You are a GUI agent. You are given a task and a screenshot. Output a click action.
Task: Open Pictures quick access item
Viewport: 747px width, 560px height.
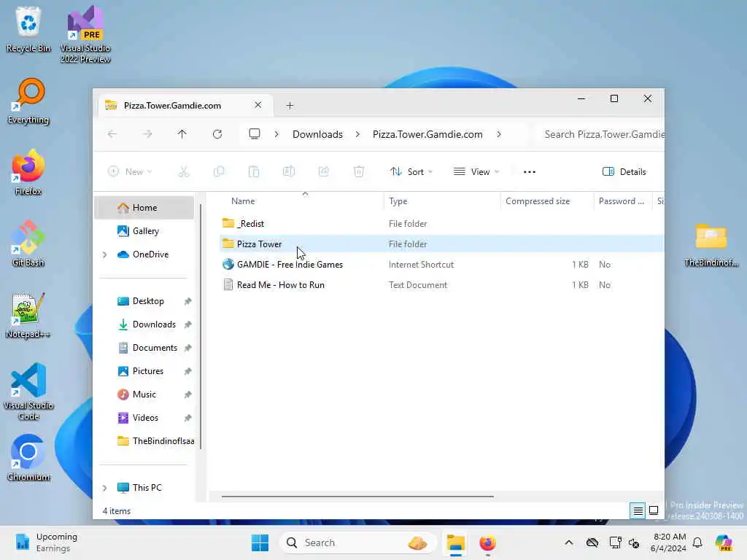[x=144, y=371]
